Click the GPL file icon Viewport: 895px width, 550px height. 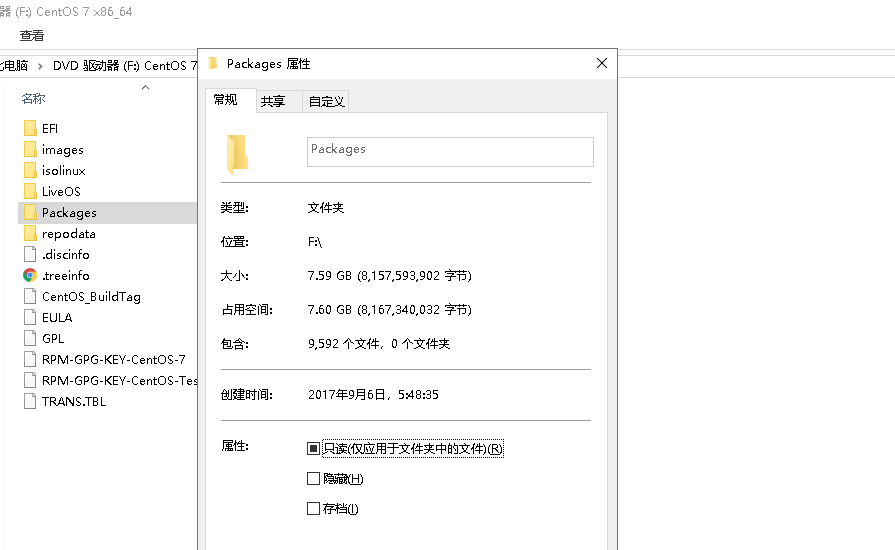[x=30, y=338]
